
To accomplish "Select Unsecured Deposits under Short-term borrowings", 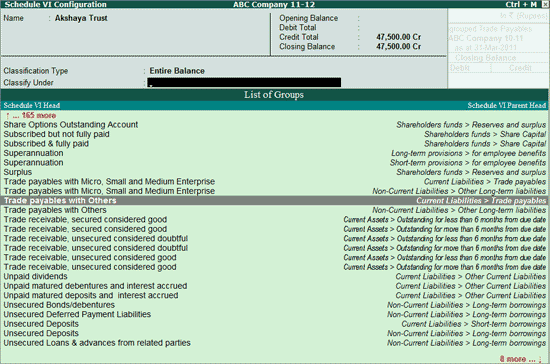I will [275, 324].
